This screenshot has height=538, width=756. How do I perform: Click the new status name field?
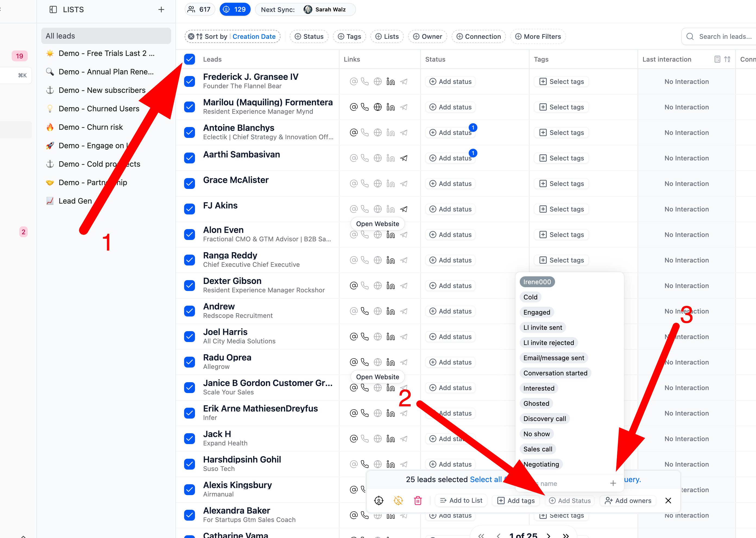pyautogui.click(x=563, y=483)
